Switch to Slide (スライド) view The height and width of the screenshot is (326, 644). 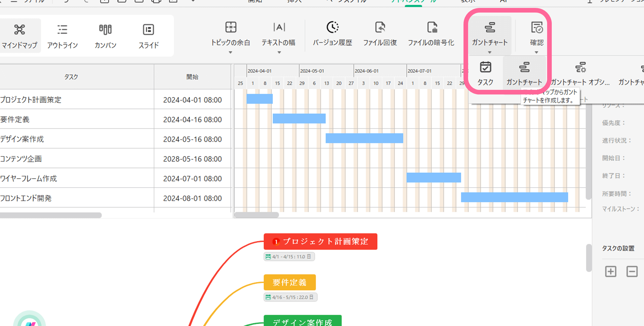[148, 36]
